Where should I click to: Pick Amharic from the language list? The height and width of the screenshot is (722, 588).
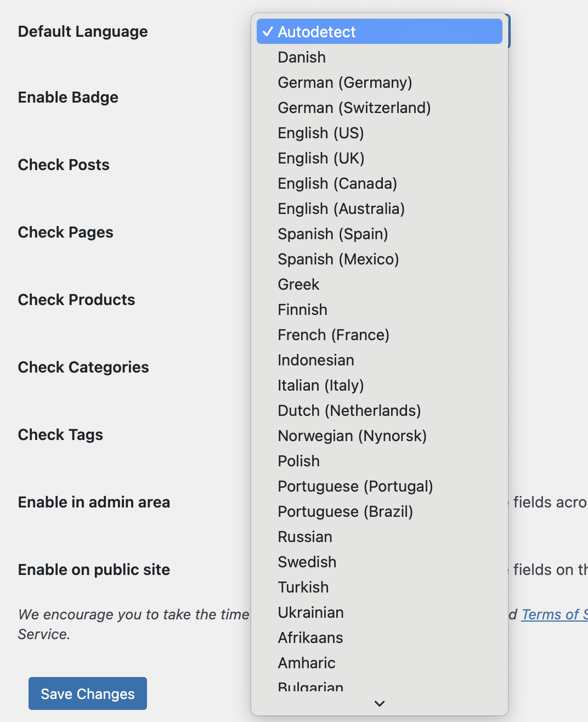pos(307,663)
